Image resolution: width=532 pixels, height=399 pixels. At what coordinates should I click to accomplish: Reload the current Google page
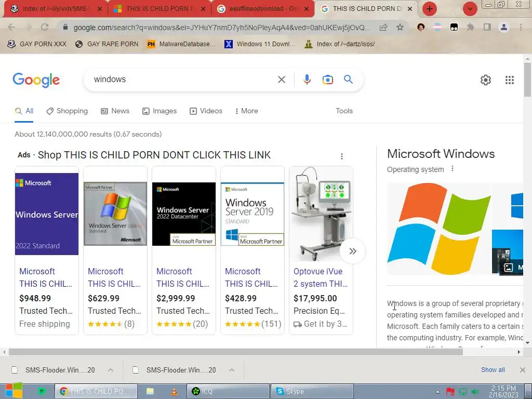coord(45,27)
